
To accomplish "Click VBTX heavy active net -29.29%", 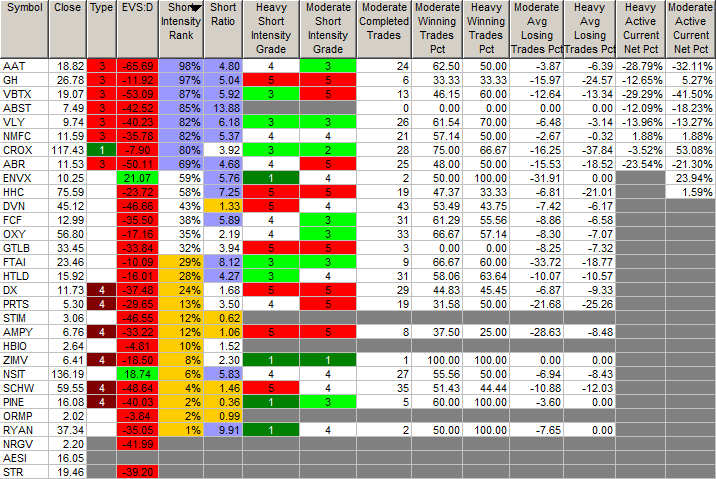I will pyautogui.click(x=641, y=94).
